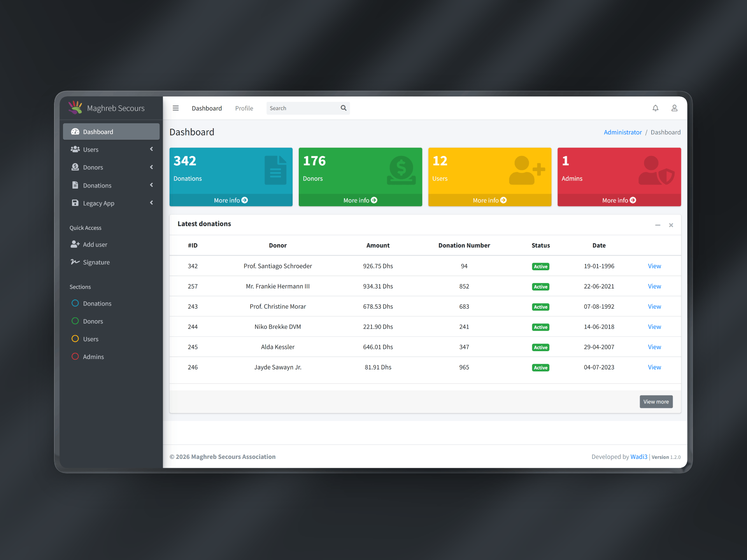Click the View more button
The height and width of the screenshot is (560, 747).
pyautogui.click(x=656, y=402)
